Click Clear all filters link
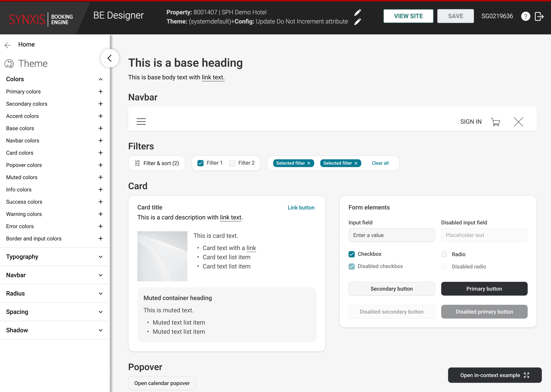Image resolution: width=551 pixels, height=392 pixels. click(380, 163)
